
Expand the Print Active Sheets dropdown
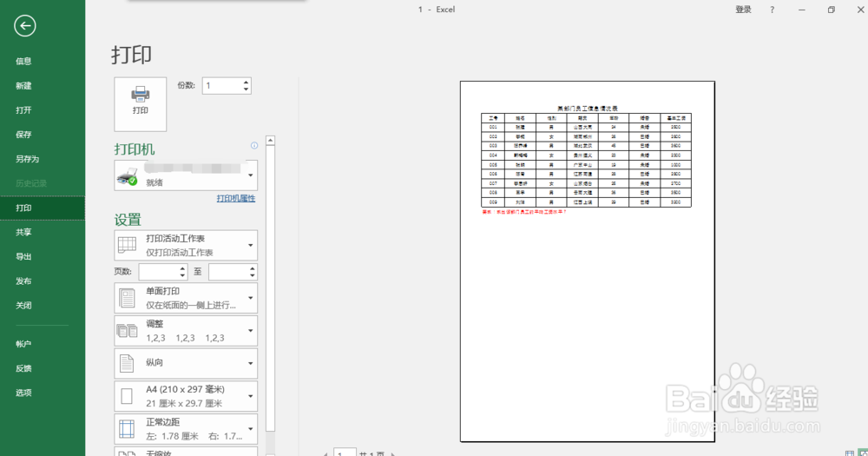click(186, 245)
